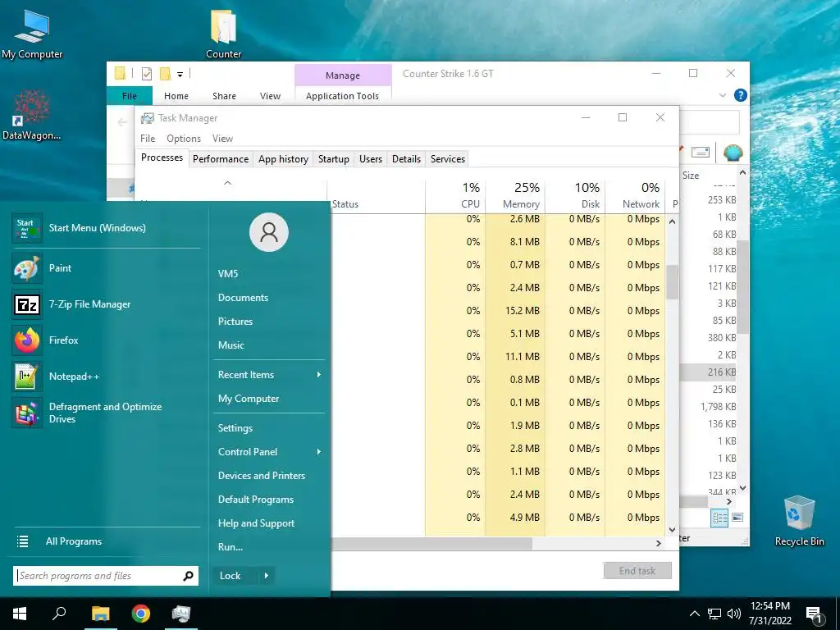The width and height of the screenshot is (840, 630).
Task: Click the Start Menu (Windows) entry icon
Action: point(27,228)
